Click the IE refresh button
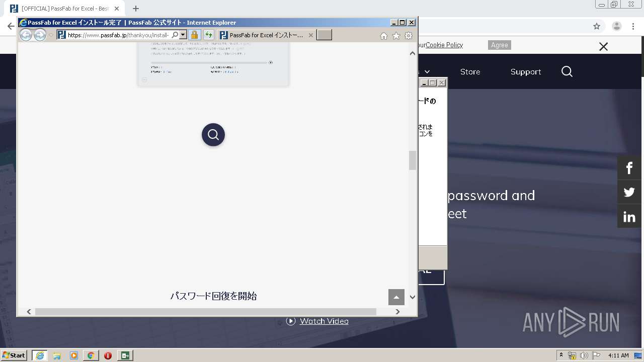The width and height of the screenshot is (644, 362). 208,35
